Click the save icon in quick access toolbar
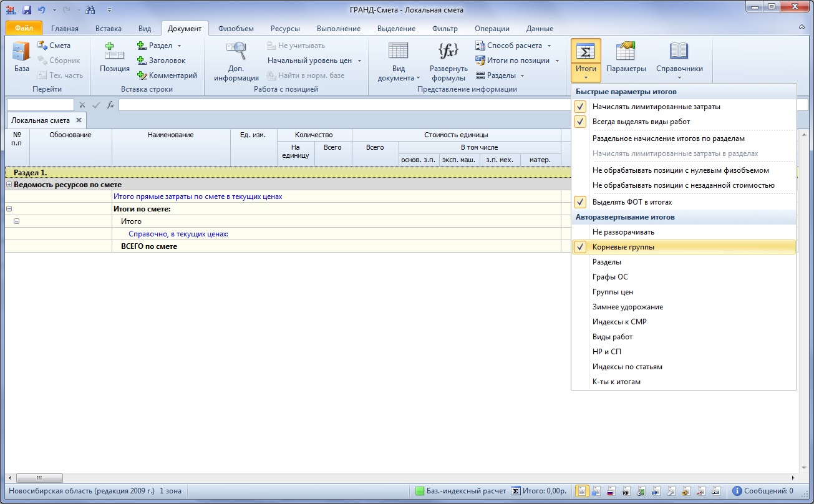Image resolution: width=814 pixels, height=504 pixels. click(27, 10)
